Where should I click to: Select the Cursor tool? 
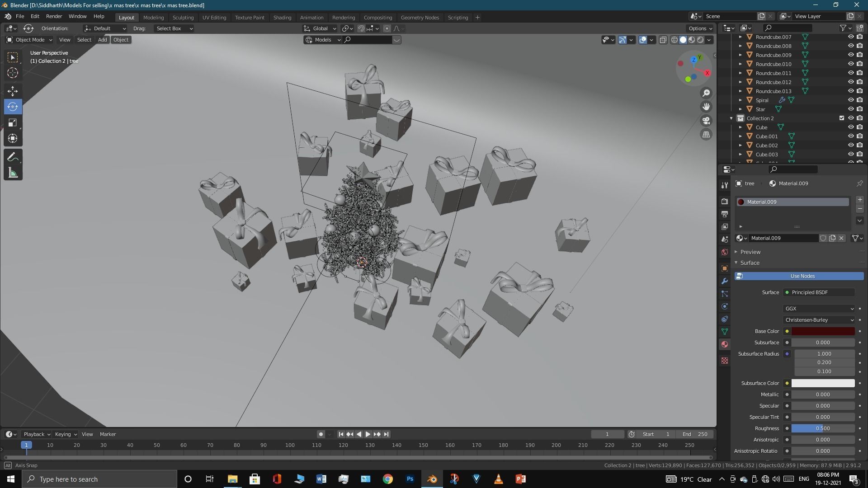click(x=13, y=73)
